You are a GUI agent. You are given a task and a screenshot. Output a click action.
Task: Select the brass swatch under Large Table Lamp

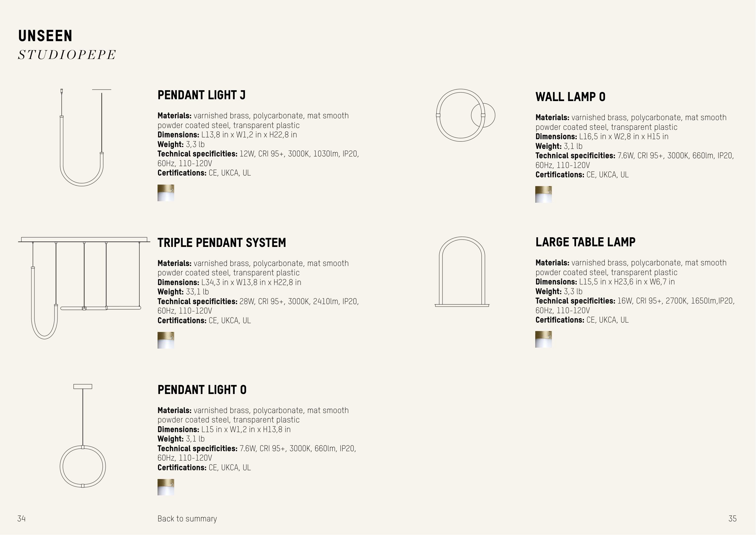543,339
